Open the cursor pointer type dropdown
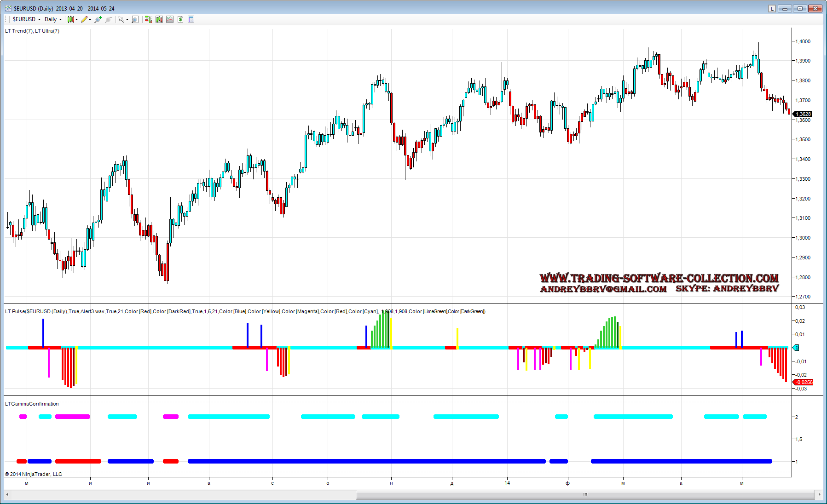This screenshot has width=827, height=504. click(123, 19)
